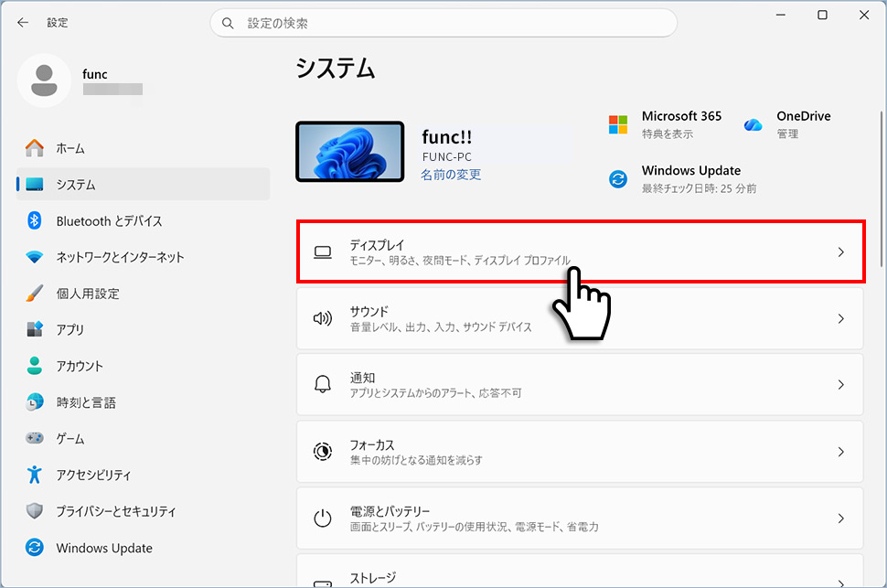The height and width of the screenshot is (588, 887).
Task: Click the アカウント person icon
Action: pos(35,366)
